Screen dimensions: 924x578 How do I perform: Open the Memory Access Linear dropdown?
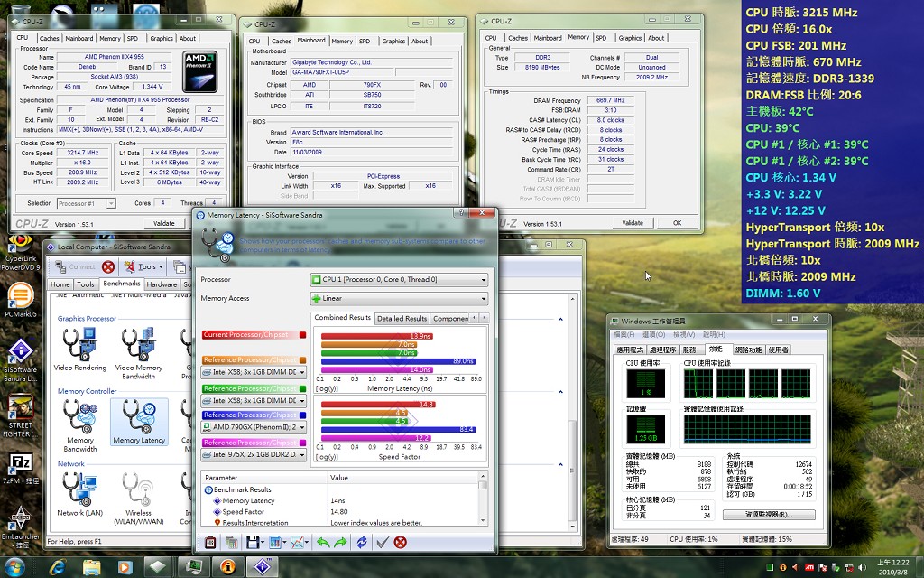[x=399, y=298]
